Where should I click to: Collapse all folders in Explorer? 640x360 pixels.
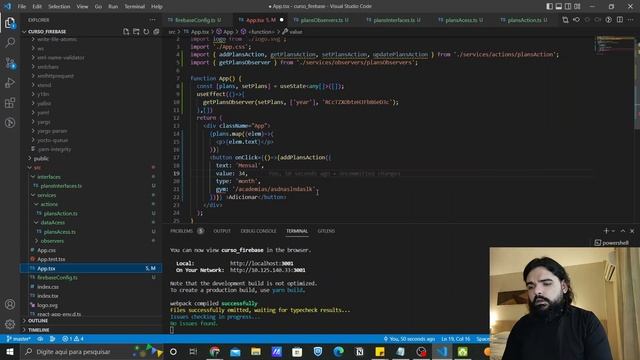pyautogui.click(x=156, y=31)
